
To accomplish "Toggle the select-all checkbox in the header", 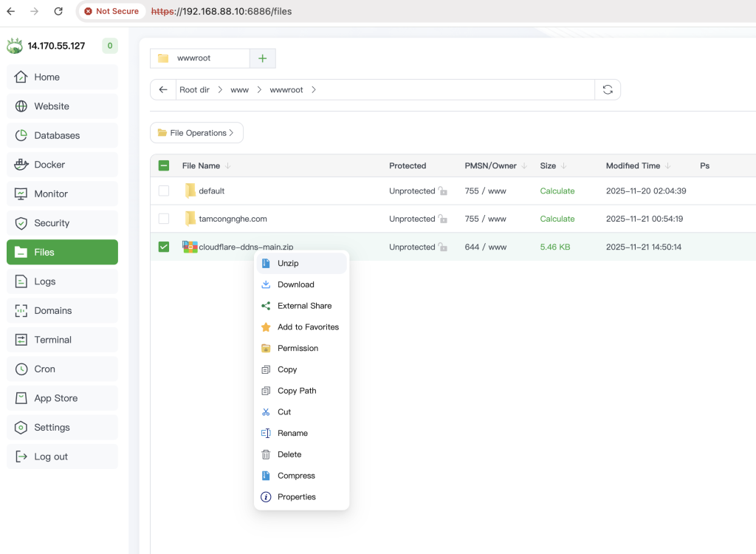I will [164, 166].
